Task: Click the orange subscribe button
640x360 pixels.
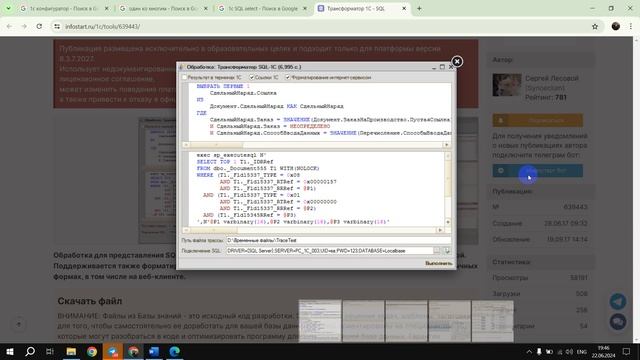Action: [x=538, y=120]
